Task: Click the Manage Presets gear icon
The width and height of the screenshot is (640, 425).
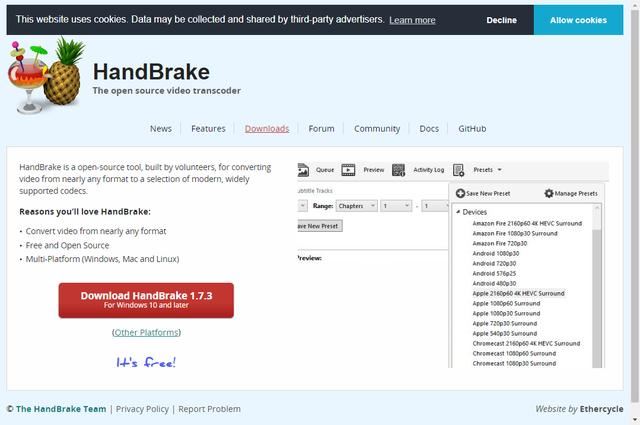Action: click(x=549, y=193)
